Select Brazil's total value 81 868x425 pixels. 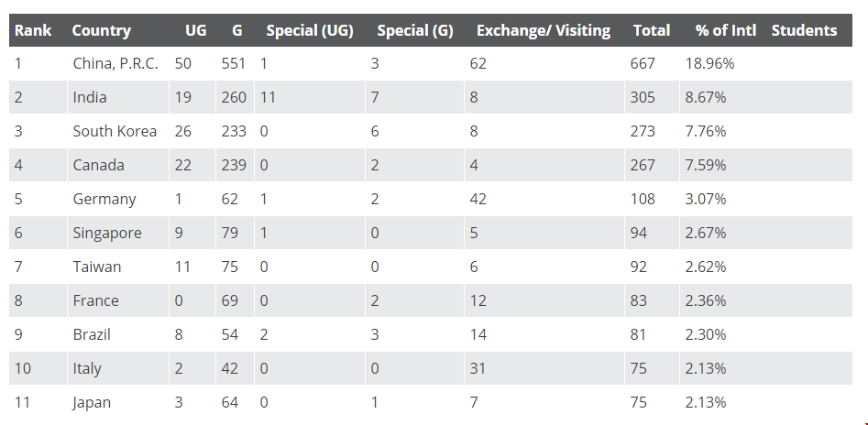point(638,334)
